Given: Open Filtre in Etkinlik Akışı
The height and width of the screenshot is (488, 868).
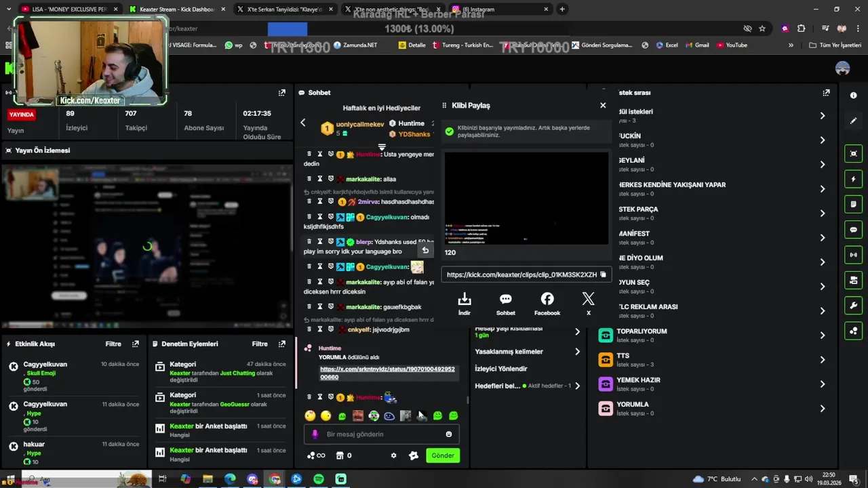Looking at the screenshot, I should [x=113, y=344].
